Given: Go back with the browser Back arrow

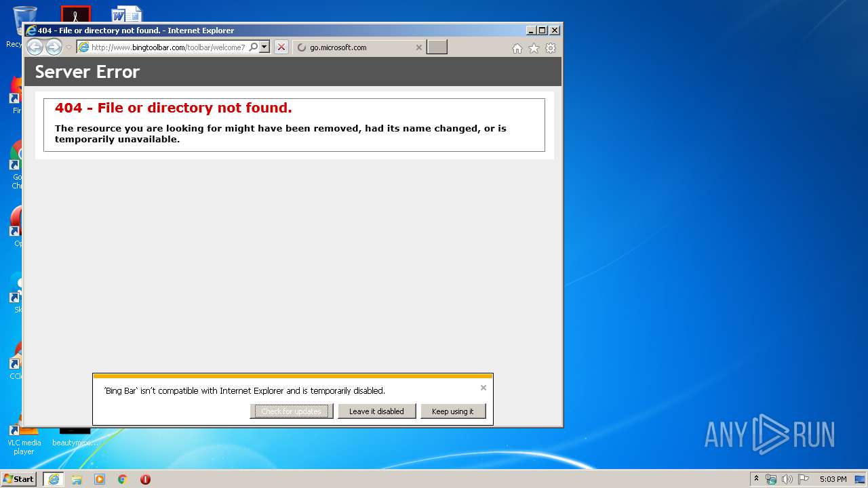Looking at the screenshot, I should (x=35, y=47).
